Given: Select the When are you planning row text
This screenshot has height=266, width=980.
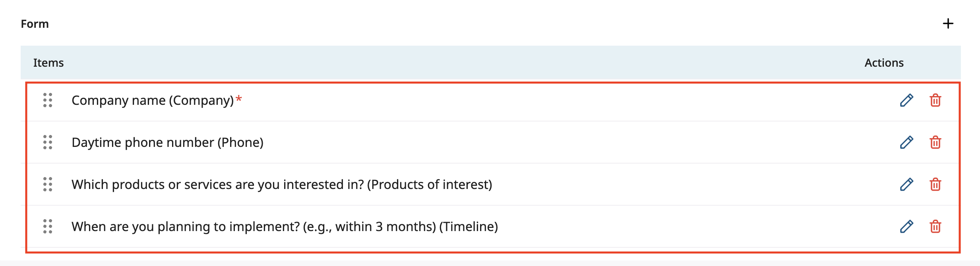Looking at the screenshot, I should pyautogui.click(x=285, y=227).
